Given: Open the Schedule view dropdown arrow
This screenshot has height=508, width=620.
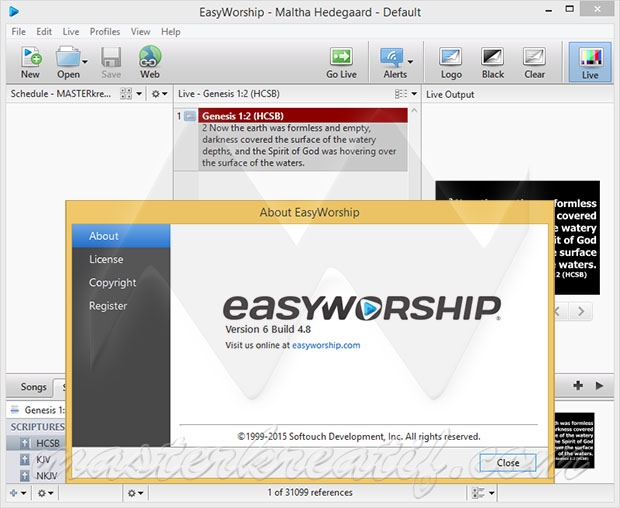Looking at the screenshot, I should point(139,94).
